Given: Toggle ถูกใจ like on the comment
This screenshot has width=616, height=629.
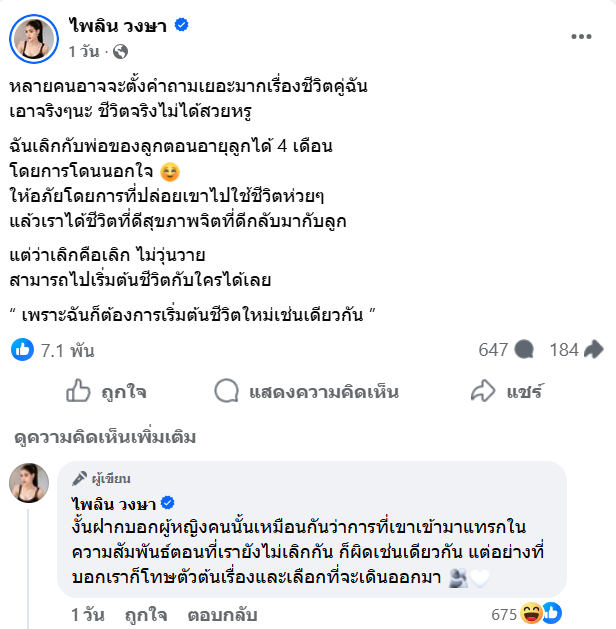Looking at the screenshot, I should [146, 611].
